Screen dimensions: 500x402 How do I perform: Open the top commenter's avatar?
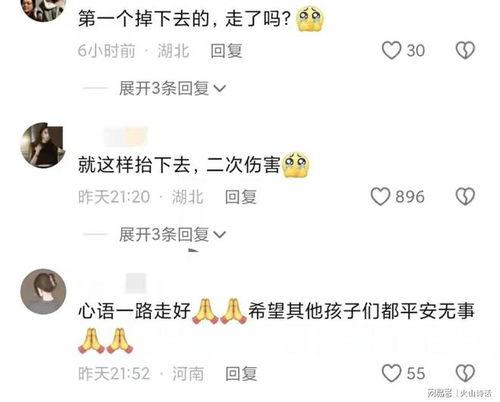(x=43, y=10)
